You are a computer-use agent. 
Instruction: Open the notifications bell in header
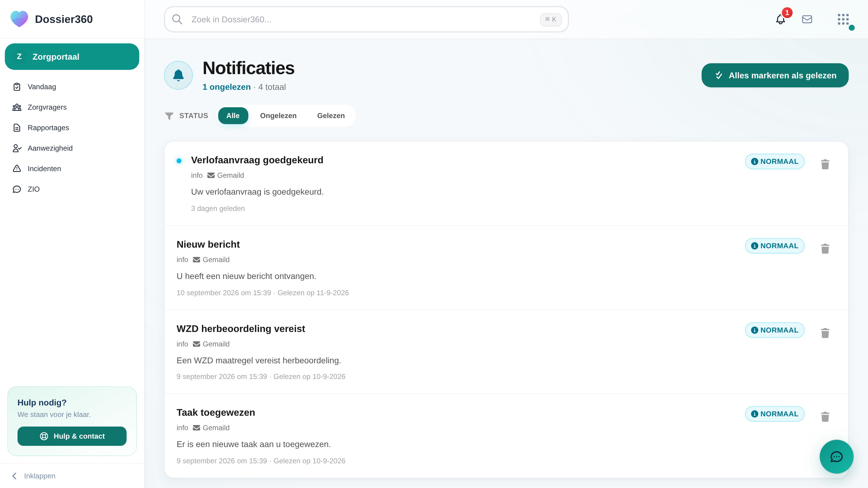(780, 19)
